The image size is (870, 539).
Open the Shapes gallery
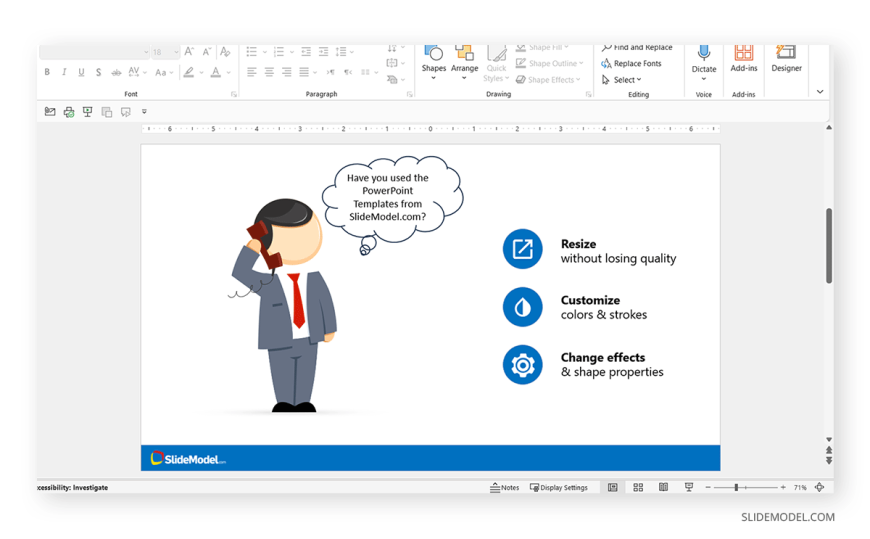pos(434,62)
